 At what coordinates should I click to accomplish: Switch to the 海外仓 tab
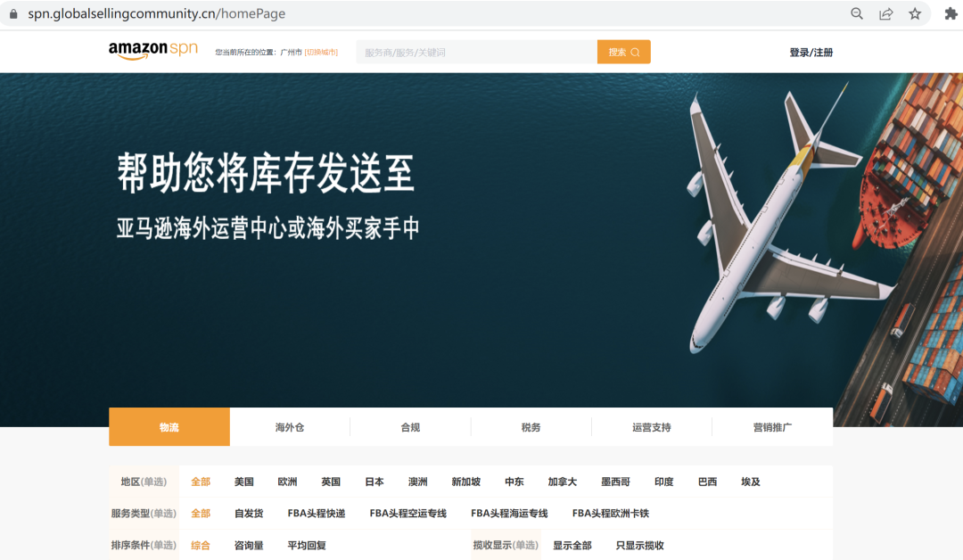point(290,427)
